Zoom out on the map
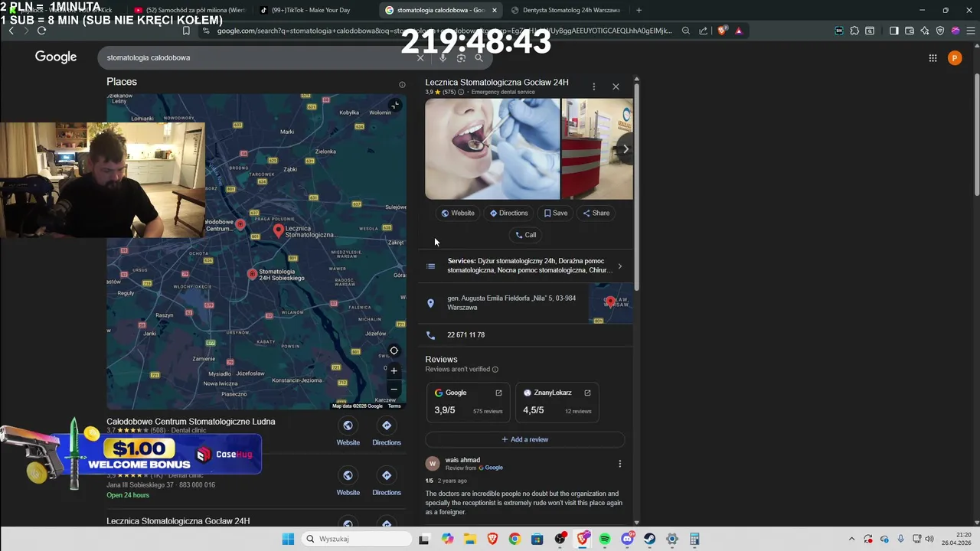The height and width of the screenshot is (551, 980). tap(394, 389)
